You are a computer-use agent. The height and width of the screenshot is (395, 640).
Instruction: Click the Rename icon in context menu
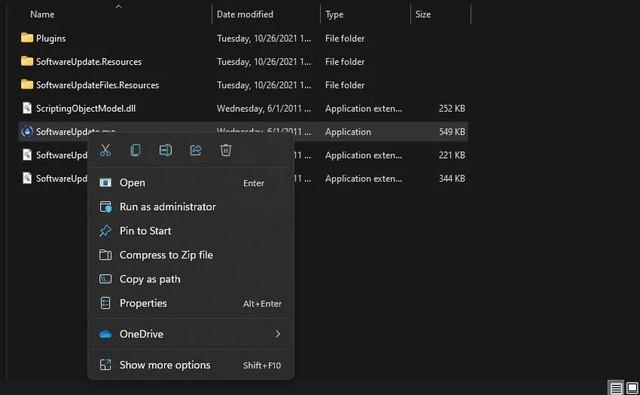(x=166, y=150)
